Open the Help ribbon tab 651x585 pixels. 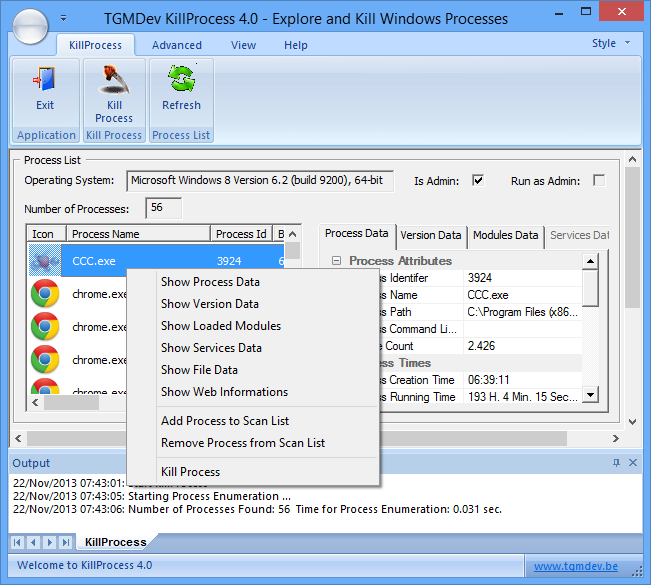pos(296,45)
